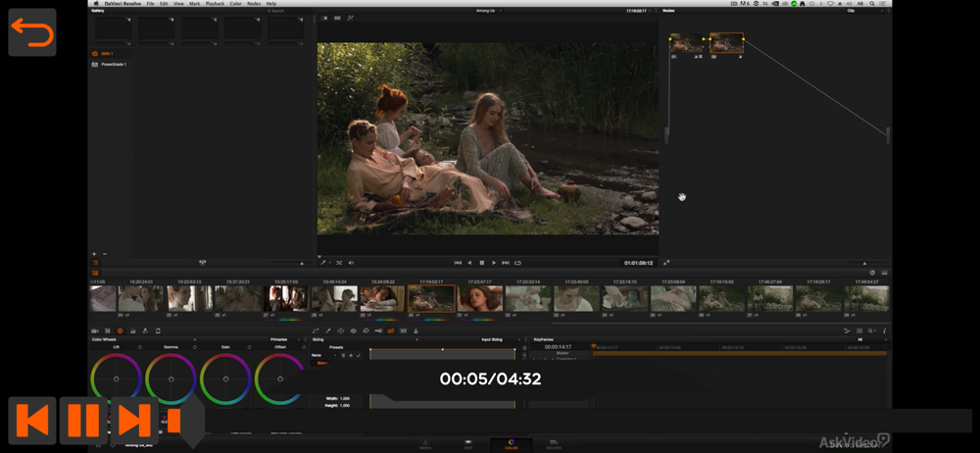Select the highlighted second corrector node
The width and height of the screenshot is (980, 453).
726,42
